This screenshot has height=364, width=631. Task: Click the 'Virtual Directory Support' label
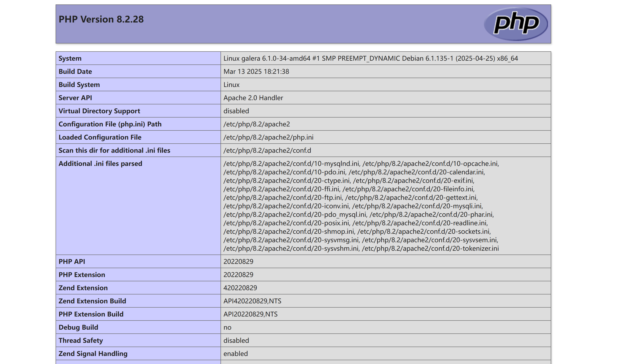point(99,111)
